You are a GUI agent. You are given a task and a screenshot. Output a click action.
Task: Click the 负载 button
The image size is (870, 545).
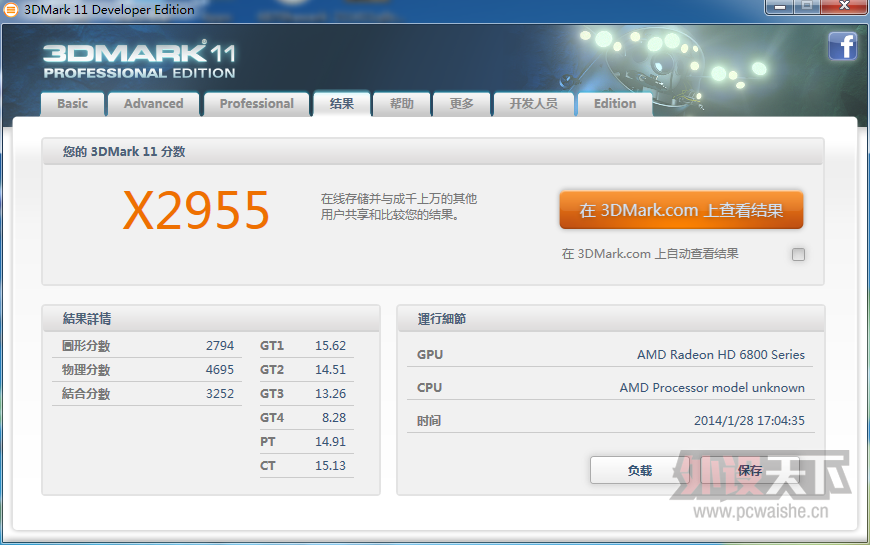639,471
